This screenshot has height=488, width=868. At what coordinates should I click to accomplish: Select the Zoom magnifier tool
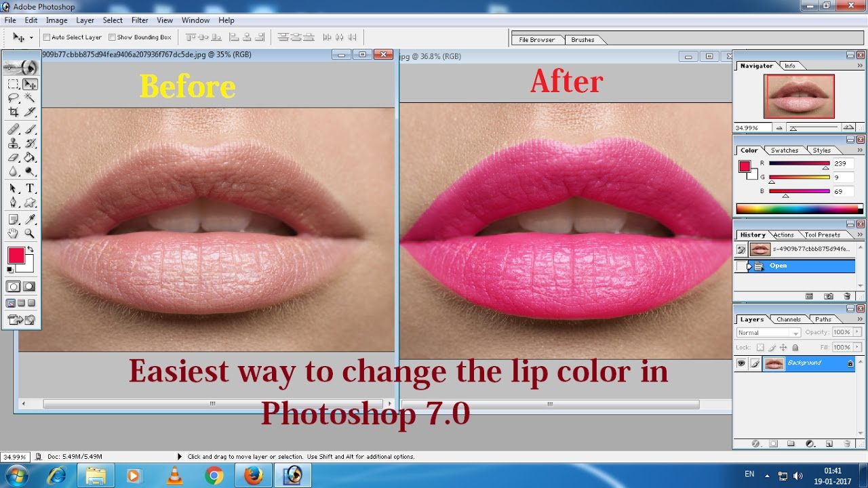(x=30, y=233)
